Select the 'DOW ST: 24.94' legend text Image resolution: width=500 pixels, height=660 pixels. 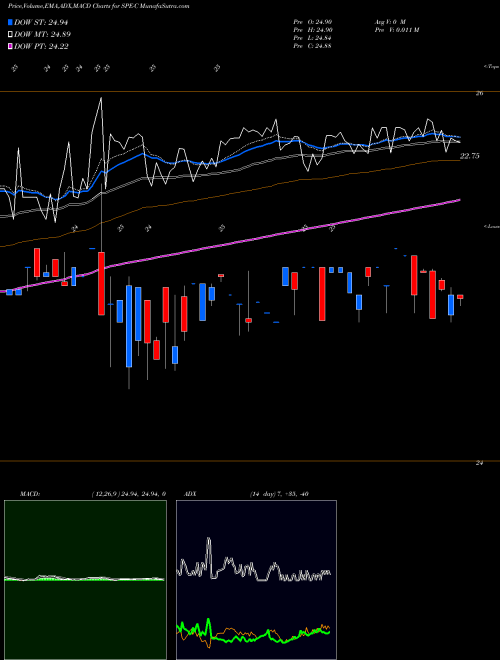click(41, 22)
